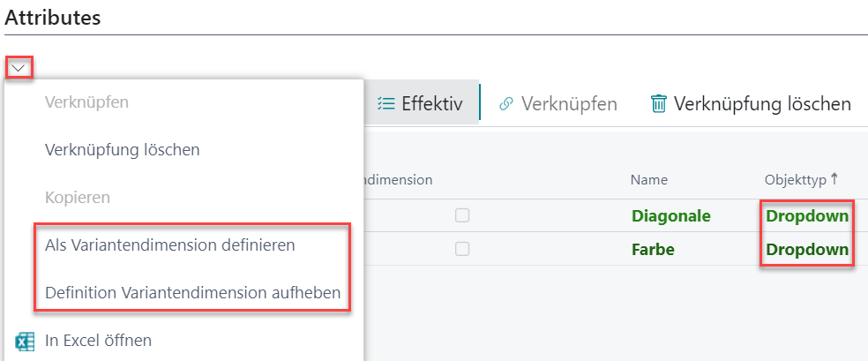Click the Name column header
868x361 pixels.
[x=648, y=179]
